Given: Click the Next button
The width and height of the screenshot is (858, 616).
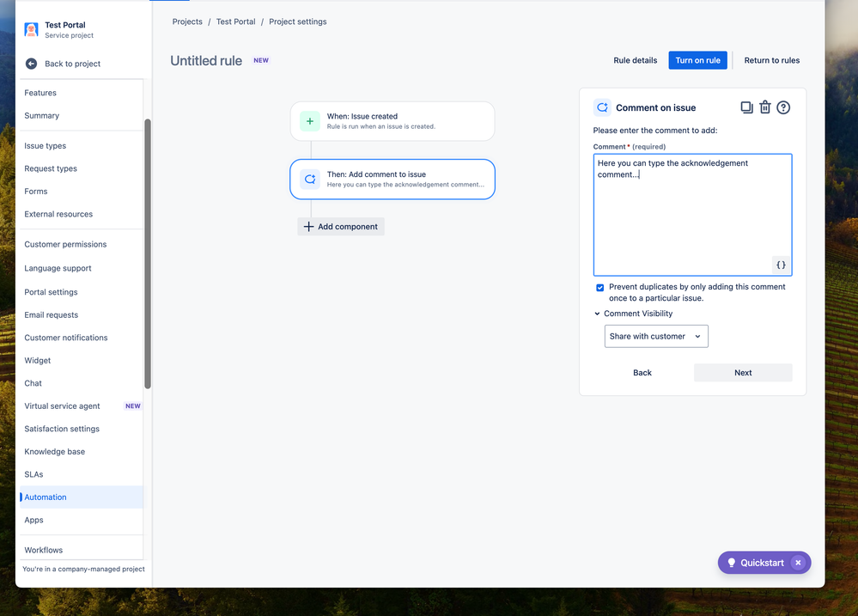Looking at the screenshot, I should click(743, 373).
